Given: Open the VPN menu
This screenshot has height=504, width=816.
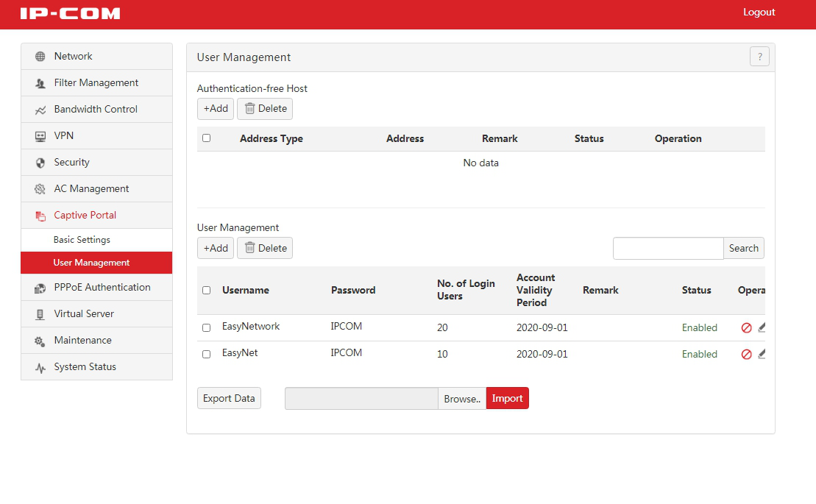Looking at the screenshot, I should (97, 136).
